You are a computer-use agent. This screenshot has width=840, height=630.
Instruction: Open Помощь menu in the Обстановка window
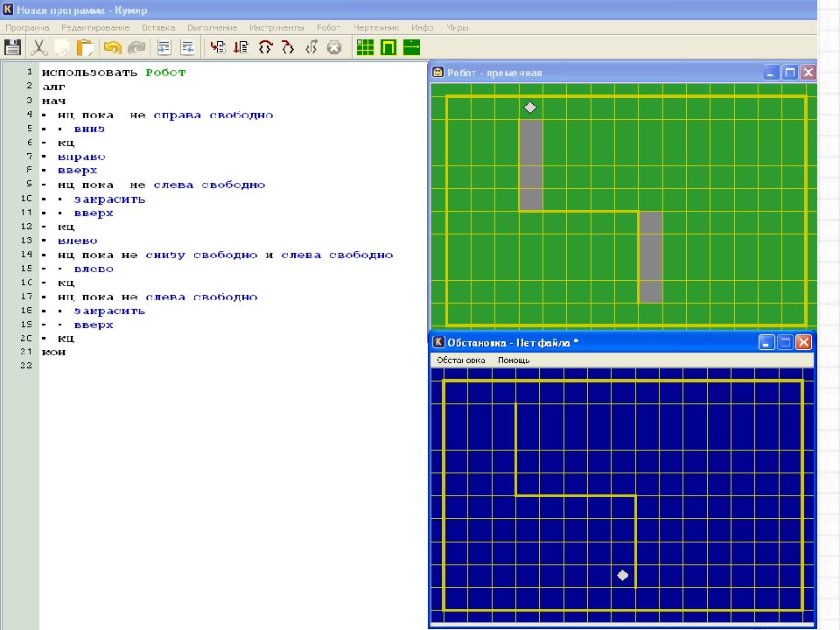[514, 360]
